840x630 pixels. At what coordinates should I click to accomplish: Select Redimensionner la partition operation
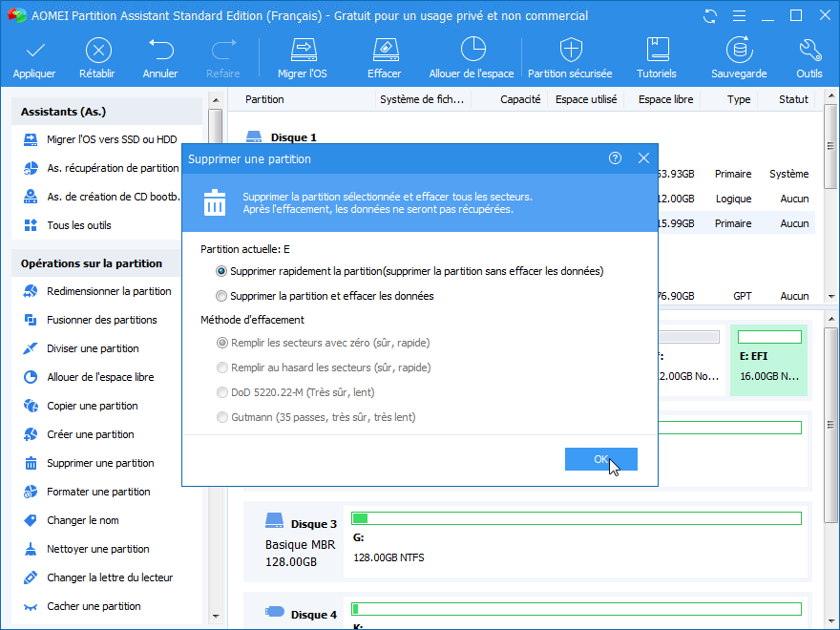click(x=97, y=291)
